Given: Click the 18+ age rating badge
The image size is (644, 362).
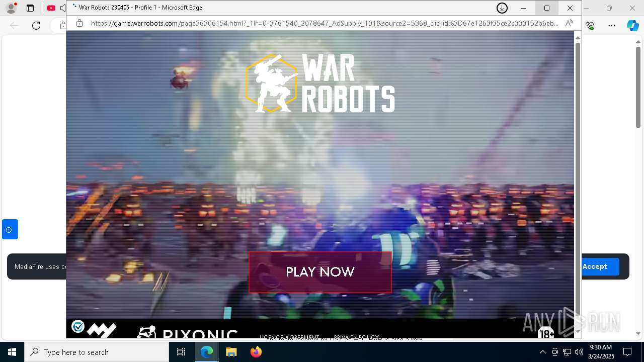Looking at the screenshot, I should click(546, 332).
